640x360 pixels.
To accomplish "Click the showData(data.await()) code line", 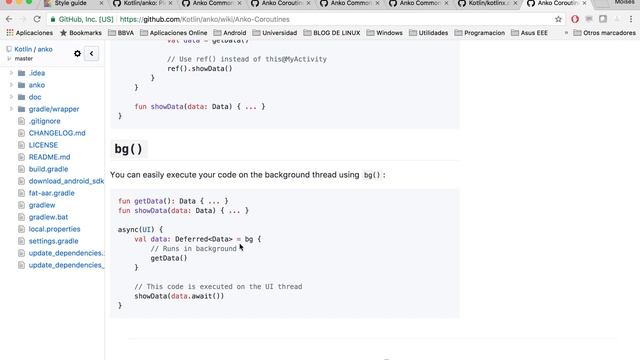I will click(179, 296).
